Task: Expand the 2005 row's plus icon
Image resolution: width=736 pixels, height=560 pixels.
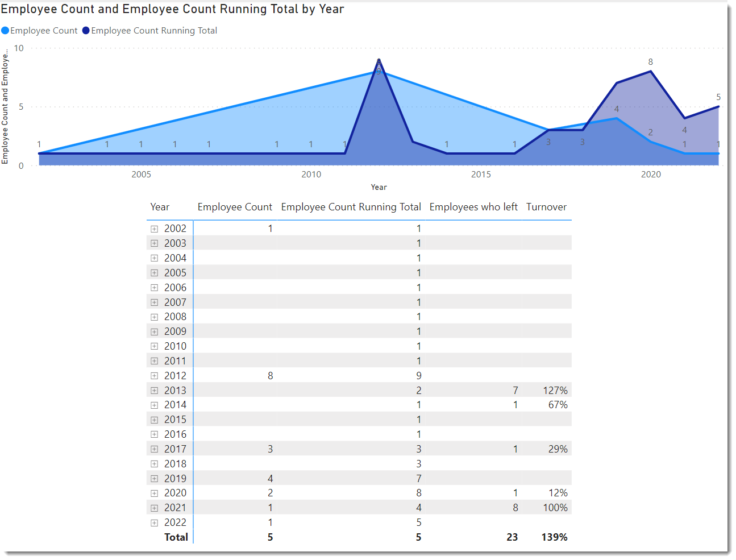Action: (x=154, y=273)
